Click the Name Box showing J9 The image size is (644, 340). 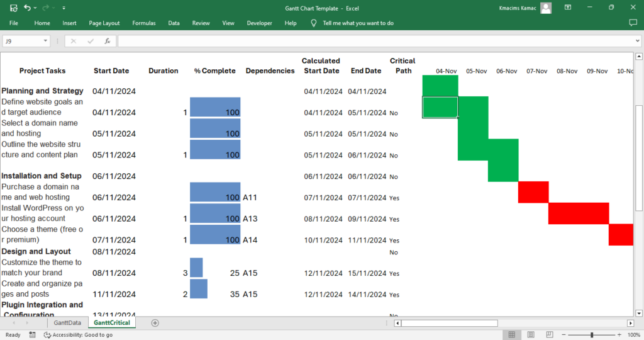pos(22,41)
